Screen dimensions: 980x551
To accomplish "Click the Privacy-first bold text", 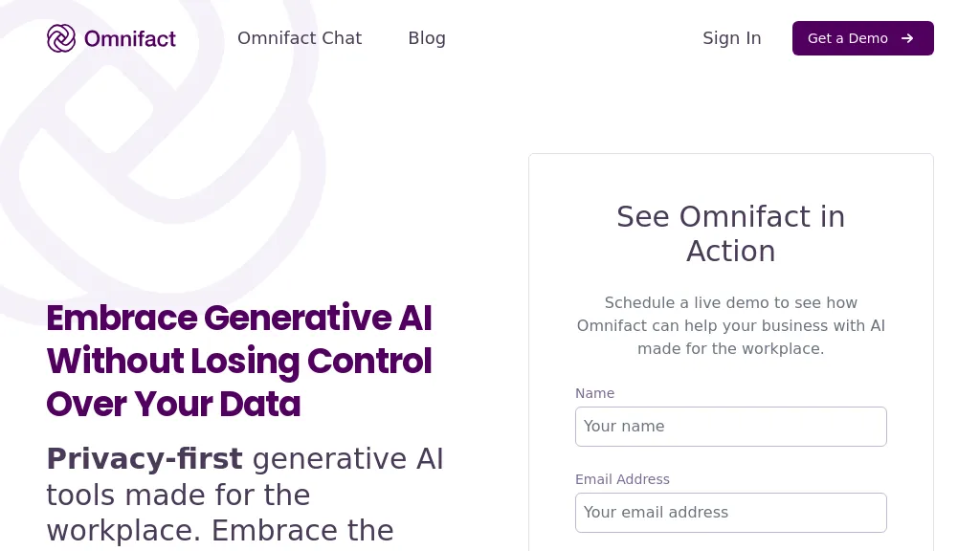I will (145, 459).
